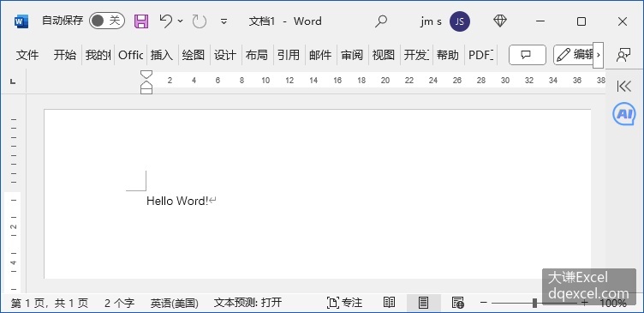Image resolution: width=644 pixels, height=313 pixels.
Task: Click the language indicator 英语(美国)
Action: (x=174, y=303)
